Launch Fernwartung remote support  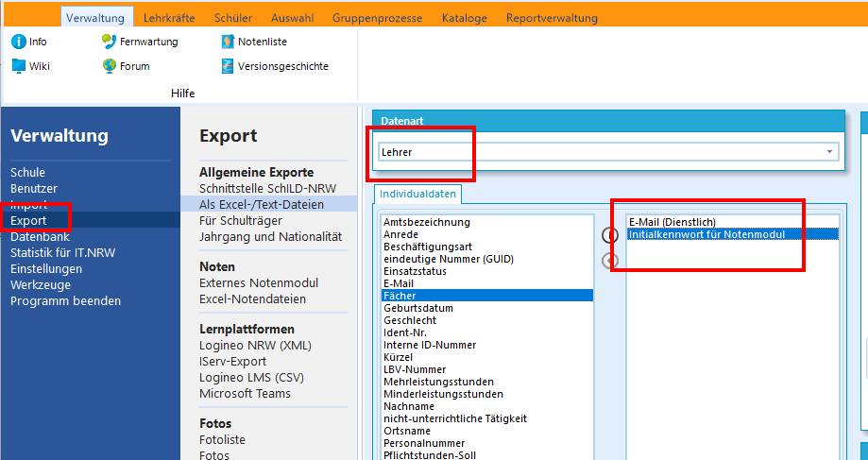pos(109,42)
